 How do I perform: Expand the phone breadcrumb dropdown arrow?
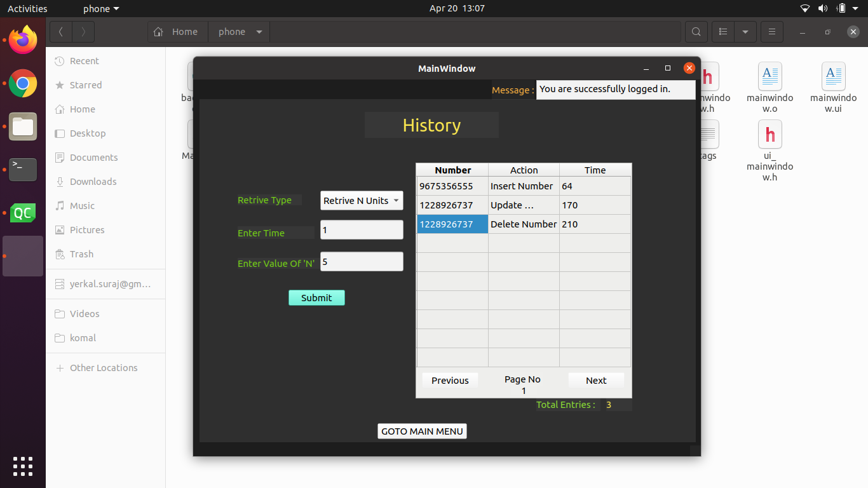259,31
